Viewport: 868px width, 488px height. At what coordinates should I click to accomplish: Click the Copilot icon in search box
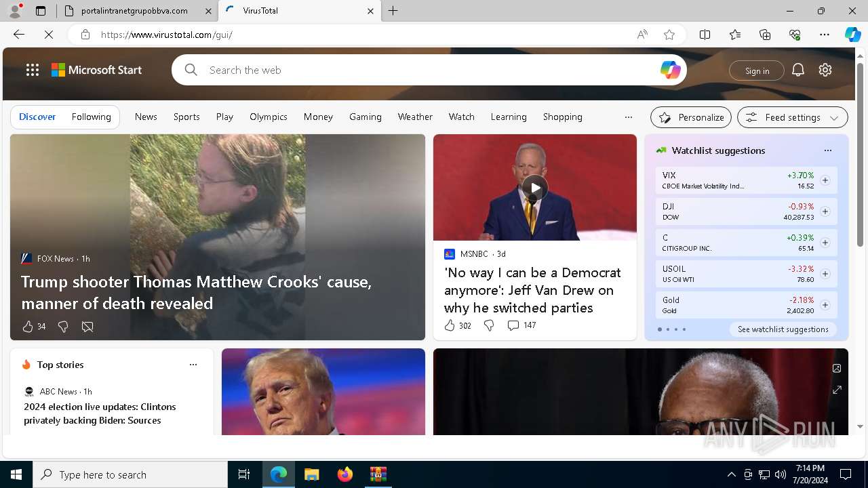click(x=670, y=70)
